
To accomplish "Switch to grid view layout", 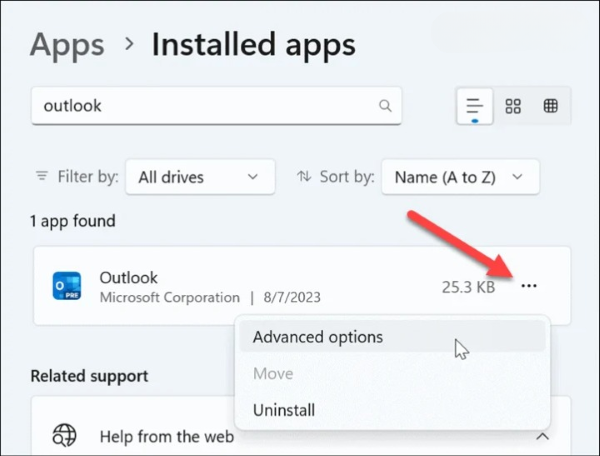I will click(x=513, y=106).
